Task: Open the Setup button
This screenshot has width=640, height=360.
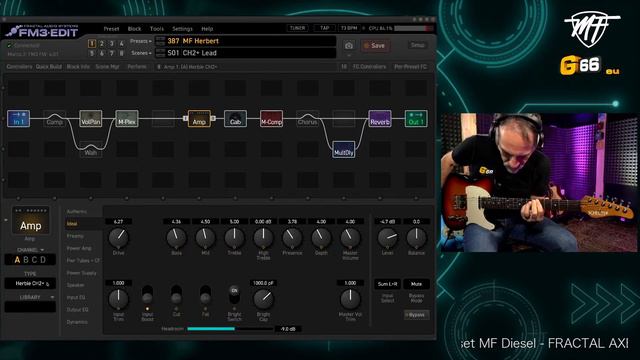Action: [x=417, y=45]
